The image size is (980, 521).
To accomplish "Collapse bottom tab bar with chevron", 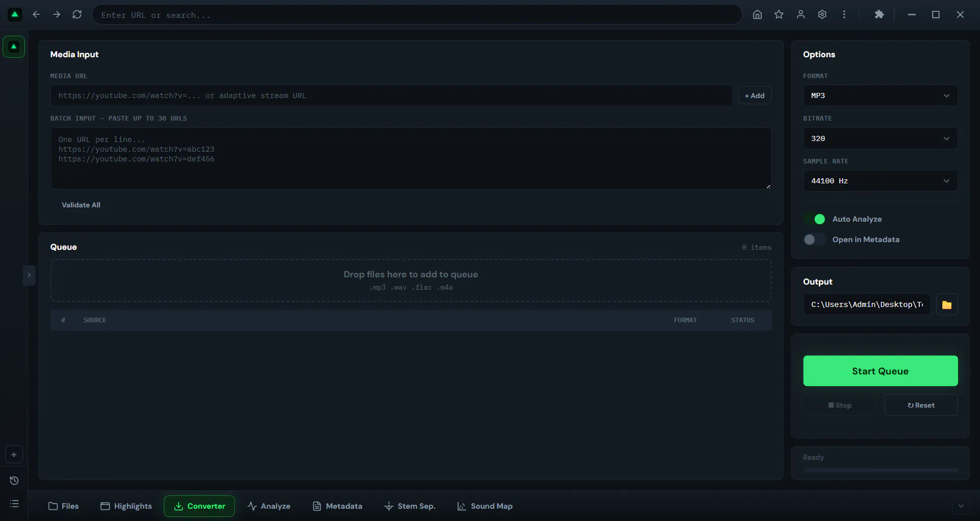I will (x=961, y=506).
